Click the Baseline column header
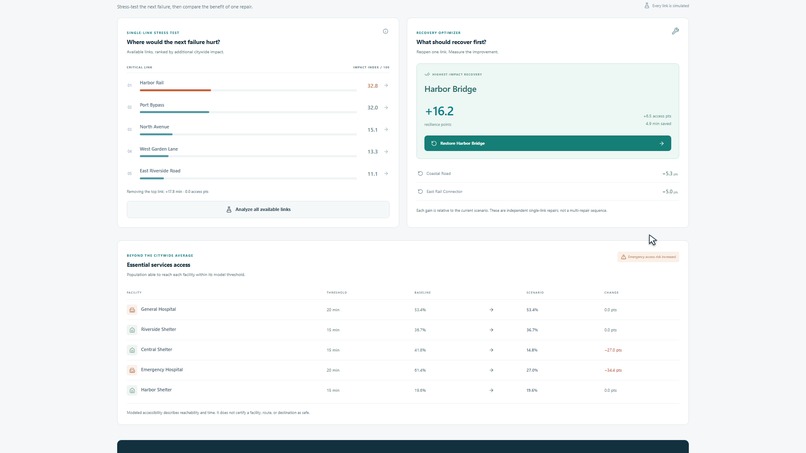The height and width of the screenshot is (453, 806). [x=423, y=293]
